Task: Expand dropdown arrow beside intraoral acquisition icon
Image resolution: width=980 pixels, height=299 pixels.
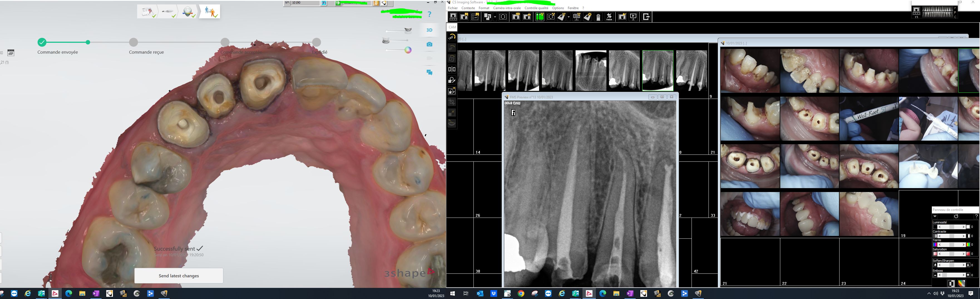Action: click(x=568, y=17)
